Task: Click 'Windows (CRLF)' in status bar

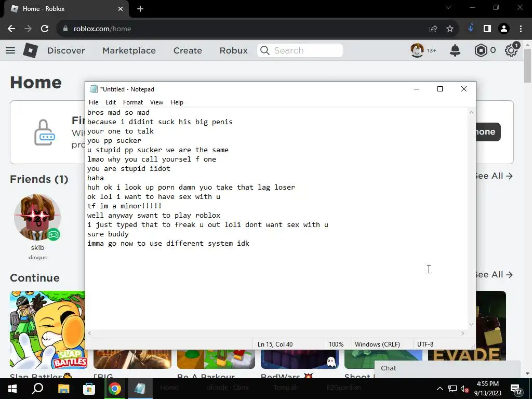Action: (377, 344)
